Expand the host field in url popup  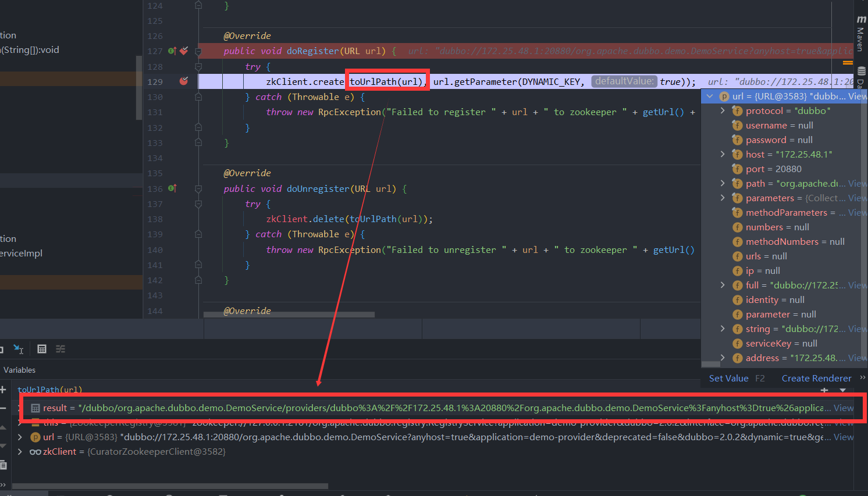pos(723,154)
